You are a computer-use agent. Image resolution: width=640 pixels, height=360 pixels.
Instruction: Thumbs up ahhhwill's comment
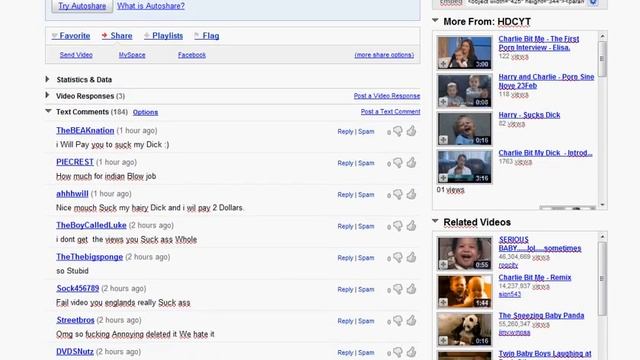(411, 194)
